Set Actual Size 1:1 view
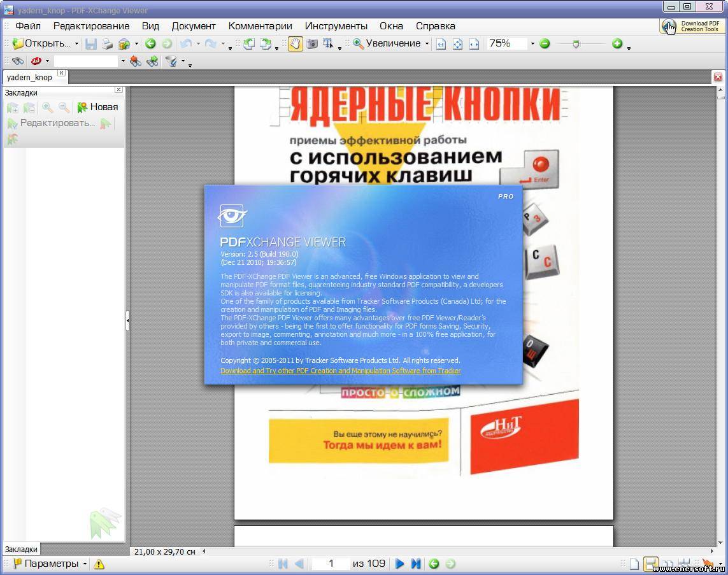Viewport: 728px width, 575px height. (441, 44)
